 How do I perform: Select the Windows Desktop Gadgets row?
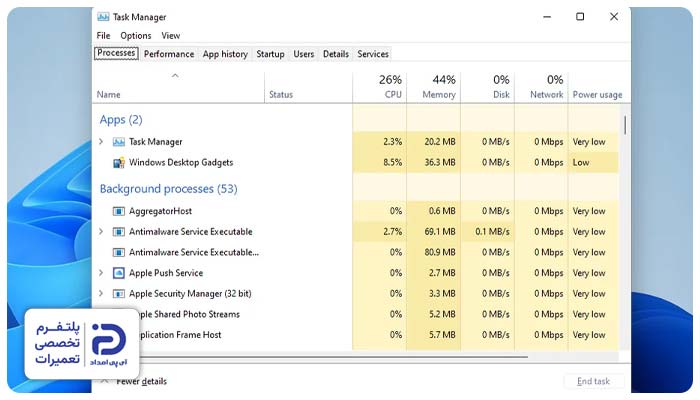[x=356, y=162]
